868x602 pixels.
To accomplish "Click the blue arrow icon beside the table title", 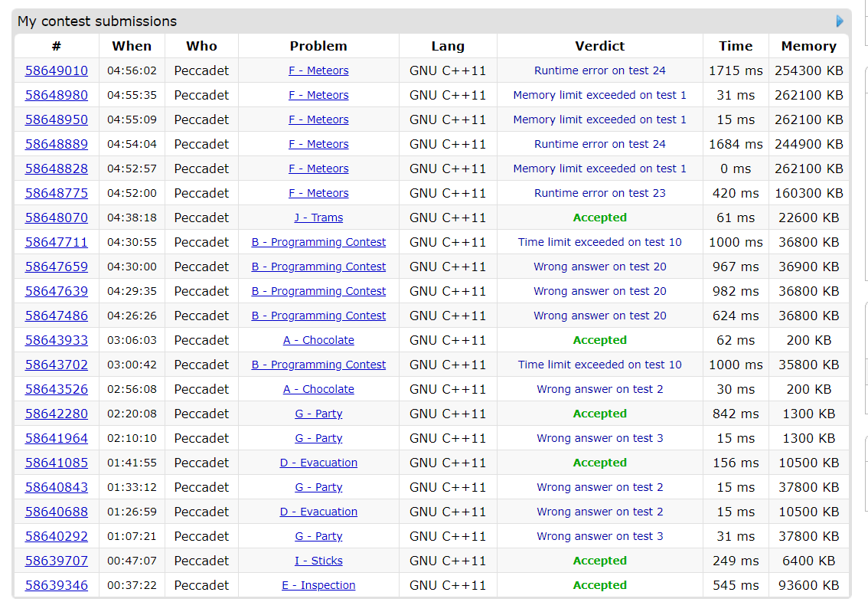I will 840,21.
